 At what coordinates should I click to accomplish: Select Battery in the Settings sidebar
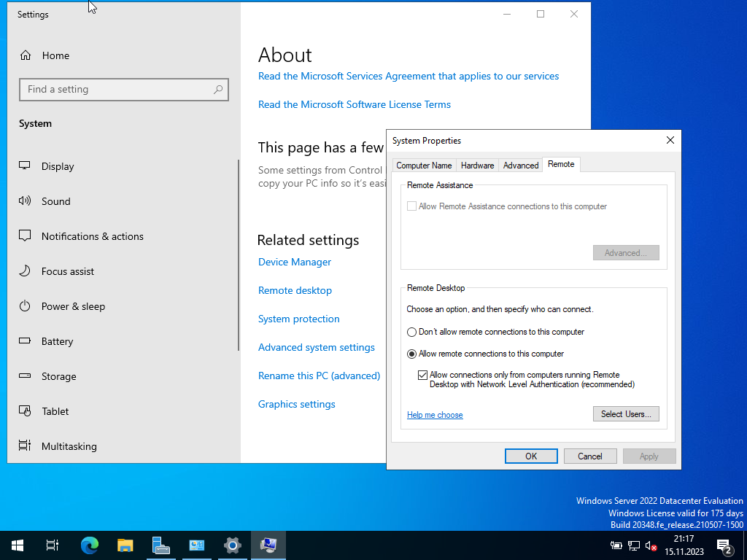pos(46,341)
